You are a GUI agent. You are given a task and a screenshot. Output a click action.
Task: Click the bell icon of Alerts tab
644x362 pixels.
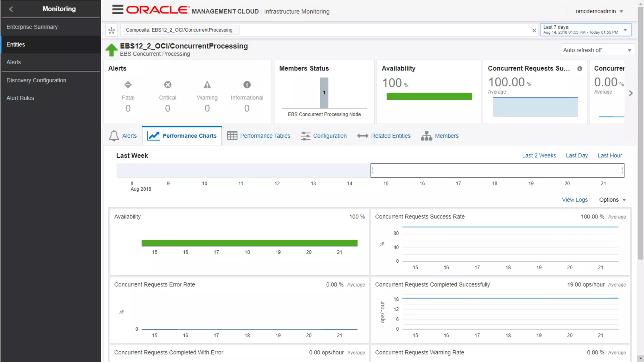(114, 136)
